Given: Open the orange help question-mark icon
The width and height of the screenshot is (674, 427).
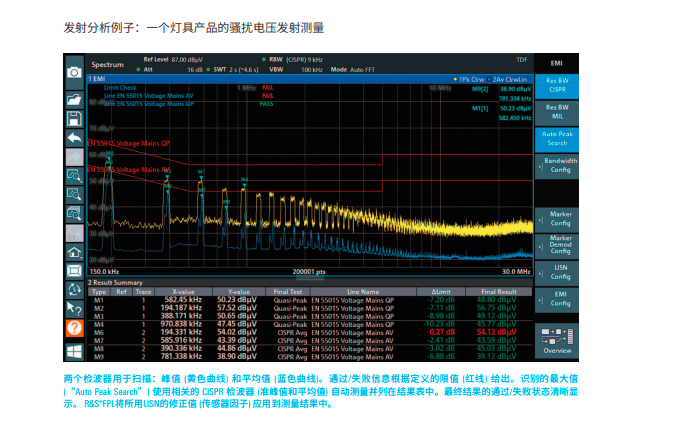Looking at the screenshot, I should 74,328.
